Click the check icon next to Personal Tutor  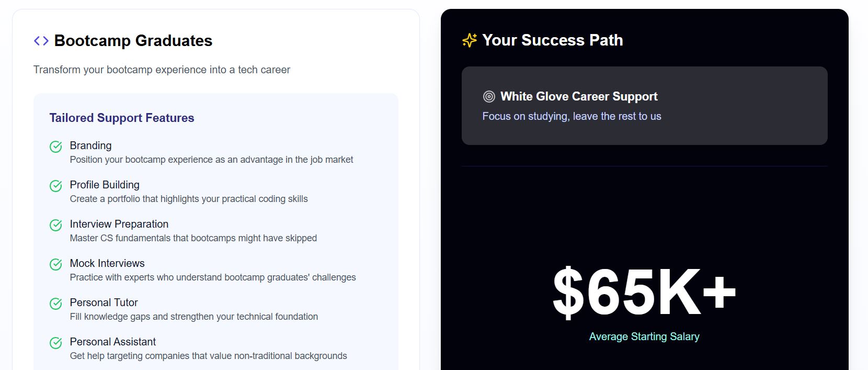point(56,304)
